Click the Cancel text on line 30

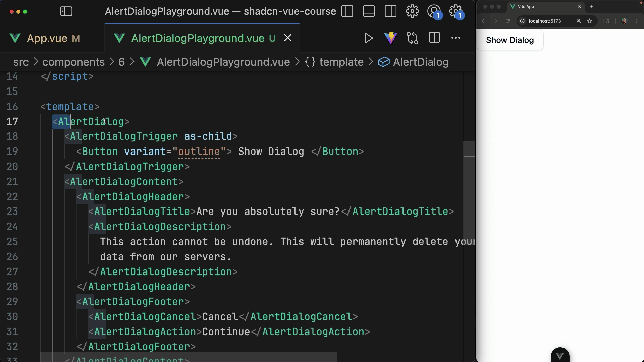click(220, 317)
